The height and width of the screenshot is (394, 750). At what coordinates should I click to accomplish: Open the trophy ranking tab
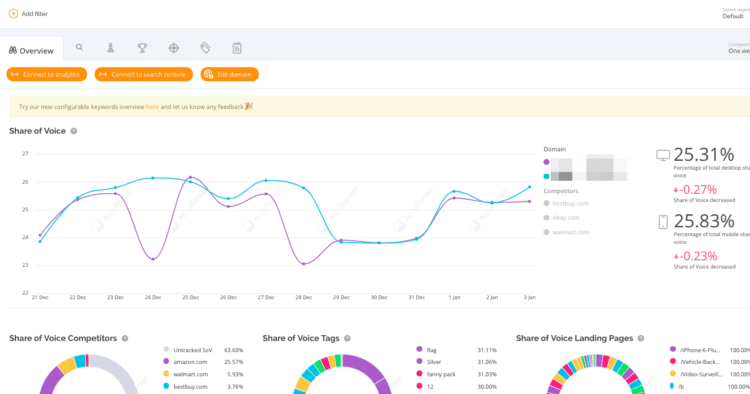click(x=142, y=48)
